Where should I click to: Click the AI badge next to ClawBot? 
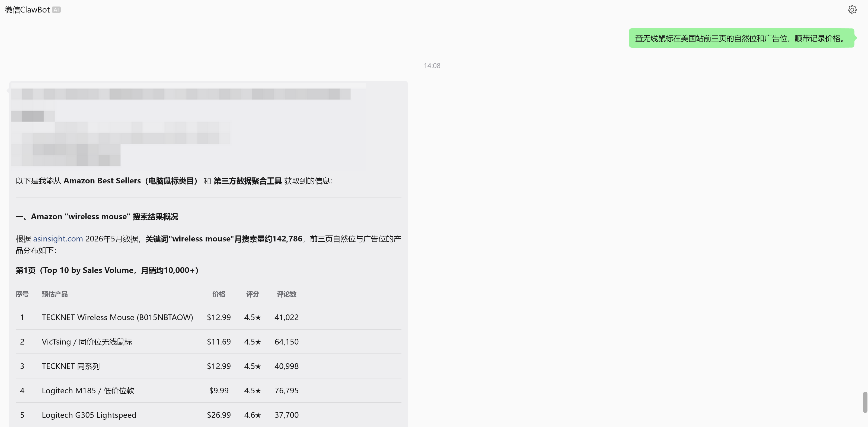click(x=56, y=10)
